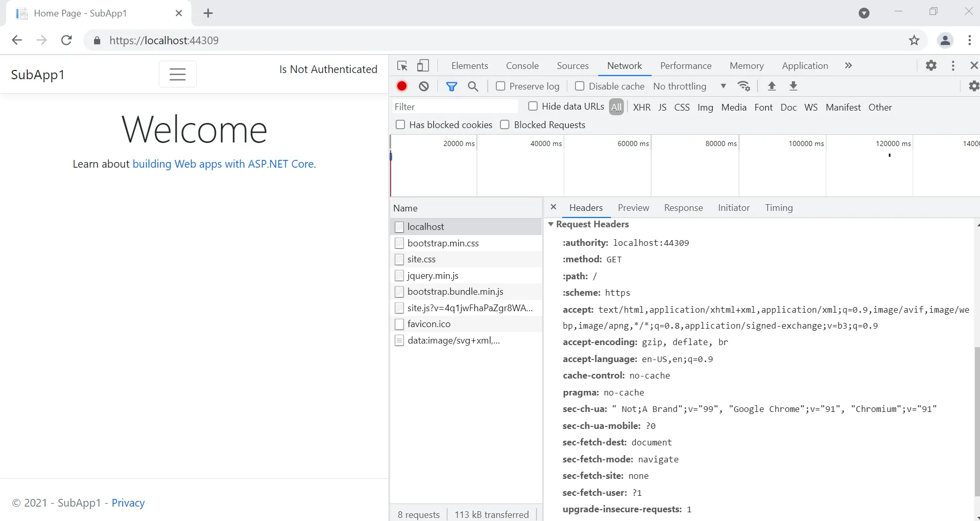The image size is (980, 521).
Task: Activate the inspect element picker
Action: [x=402, y=66]
